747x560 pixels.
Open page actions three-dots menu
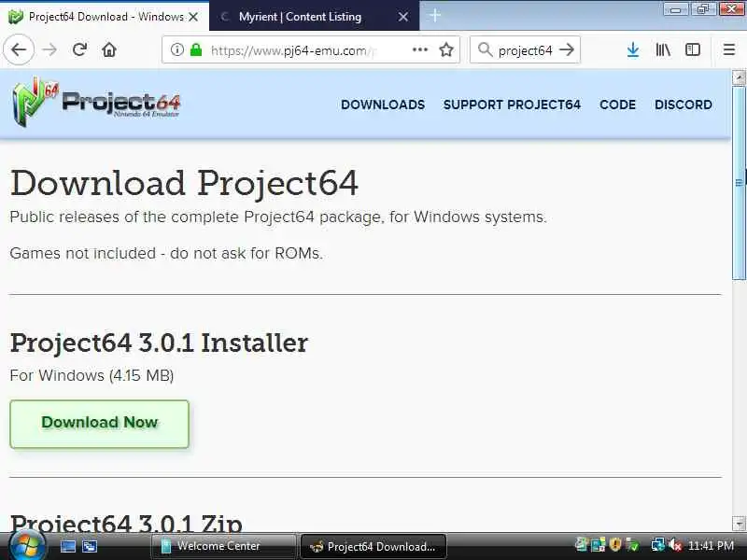(x=419, y=49)
